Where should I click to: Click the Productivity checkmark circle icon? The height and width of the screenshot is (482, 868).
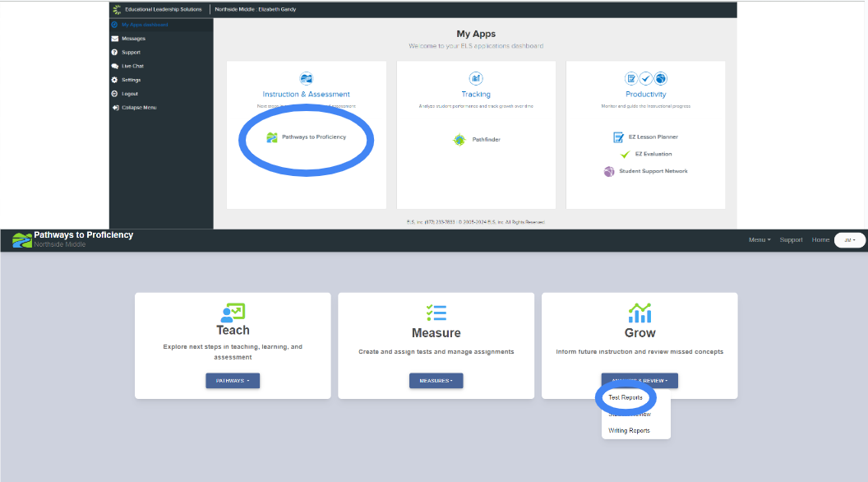point(646,78)
